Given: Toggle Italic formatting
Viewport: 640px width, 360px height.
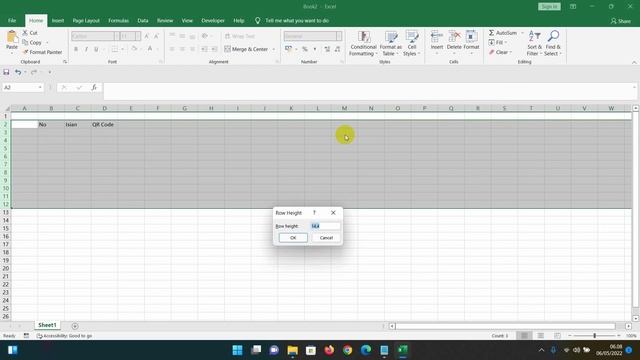Looking at the screenshot, I should tap(86, 49).
